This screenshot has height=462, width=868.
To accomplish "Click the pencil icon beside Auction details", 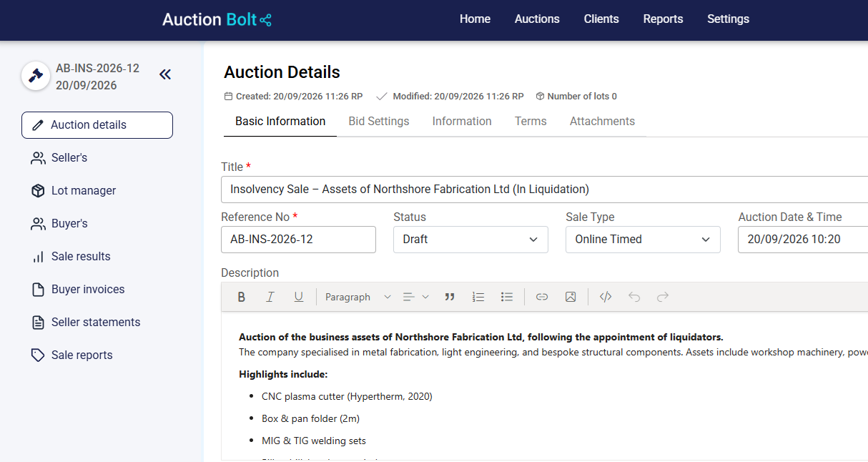I will 38,125.
